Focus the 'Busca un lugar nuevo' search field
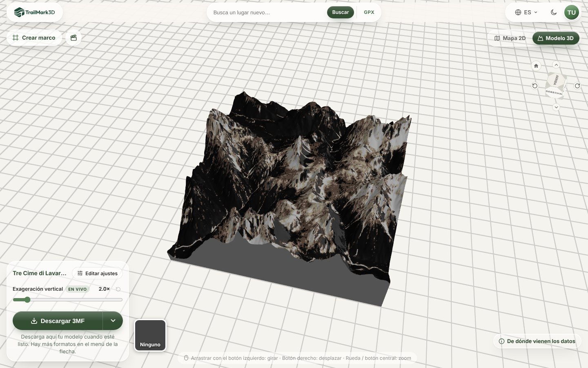This screenshot has width=588, height=368. [267, 13]
